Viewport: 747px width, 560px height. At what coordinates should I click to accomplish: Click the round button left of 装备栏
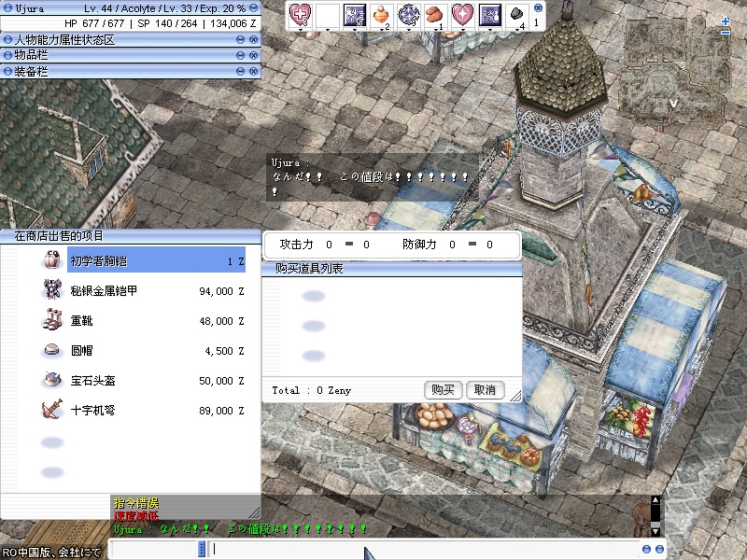pyautogui.click(x=7, y=72)
